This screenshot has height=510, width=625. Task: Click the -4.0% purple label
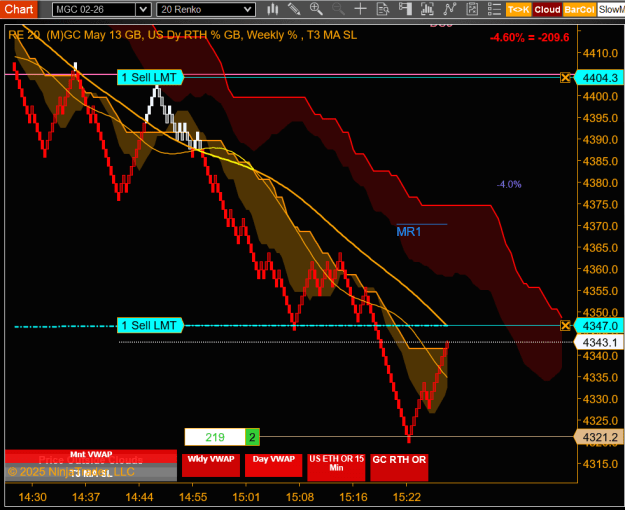tap(509, 184)
